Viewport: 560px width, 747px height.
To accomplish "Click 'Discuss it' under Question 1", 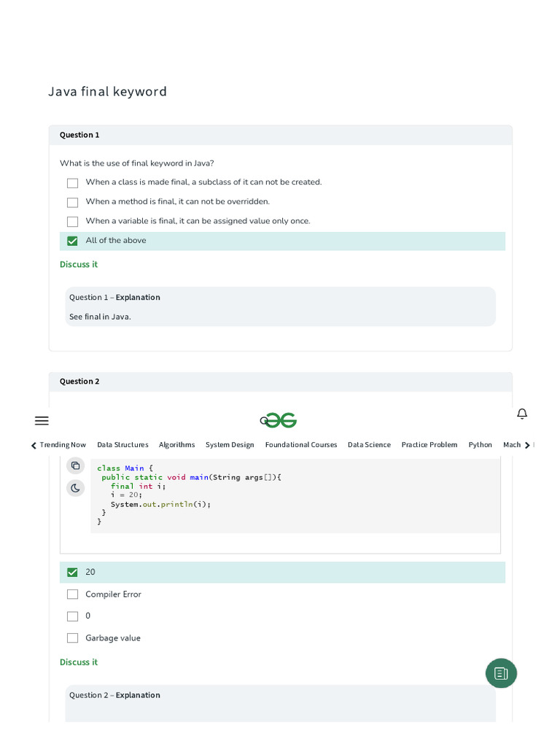I will pyautogui.click(x=79, y=265).
